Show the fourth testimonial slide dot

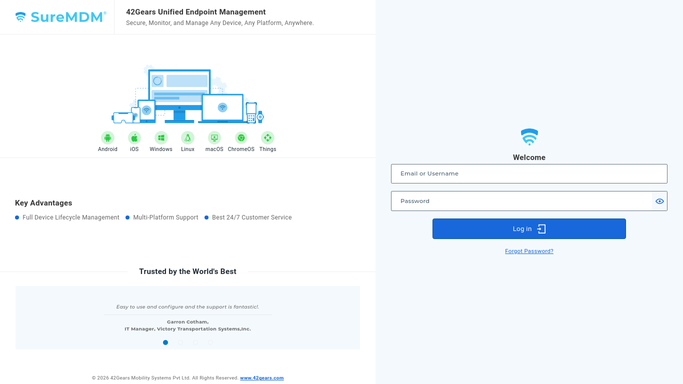pyautogui.click(x=210, y=343)
